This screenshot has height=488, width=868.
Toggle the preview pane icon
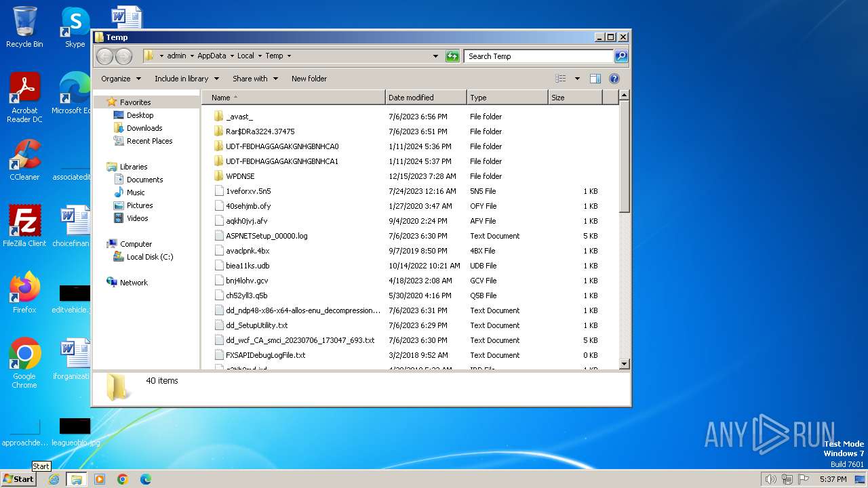(595, 79)
